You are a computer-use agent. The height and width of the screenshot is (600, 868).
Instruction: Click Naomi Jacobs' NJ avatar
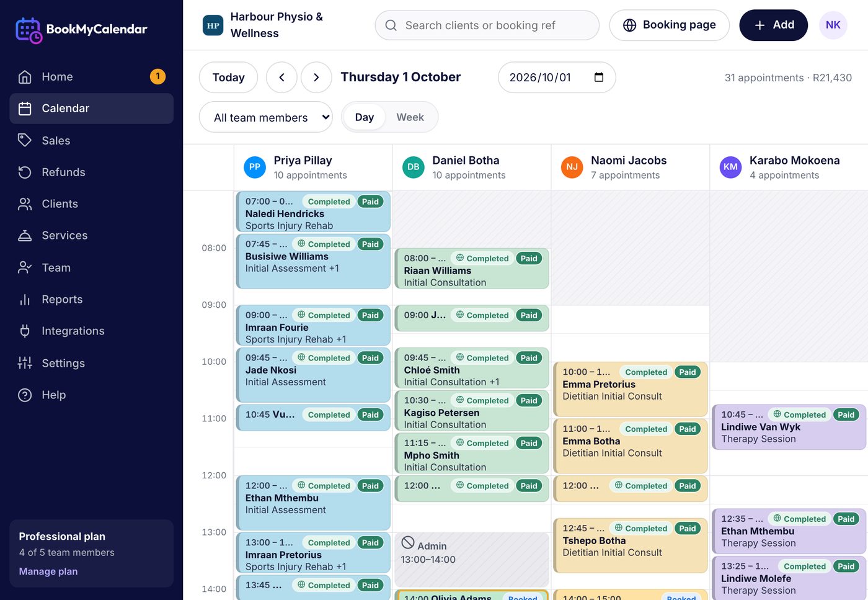coord(572,167)
